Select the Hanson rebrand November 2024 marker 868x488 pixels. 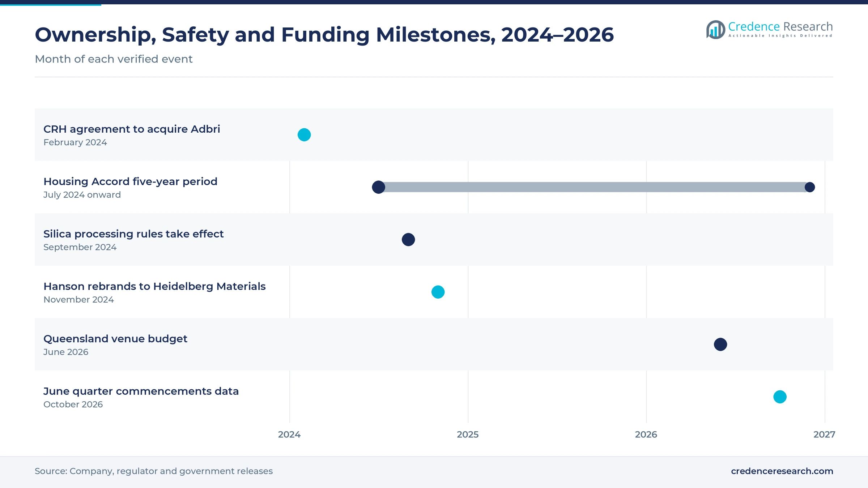(x=438, y=292)
